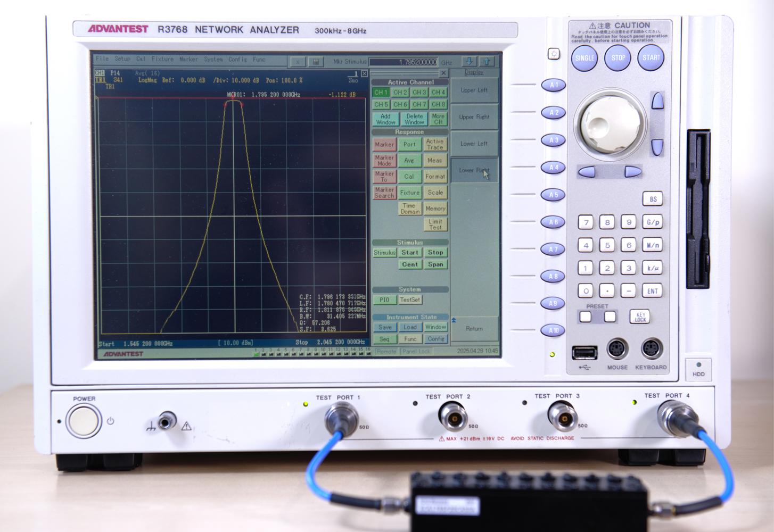Image resolution: width=774 pixels, height=532 pixels.
Task: Close the soft-key panel with its X button
Action: (x=443, y=72)
